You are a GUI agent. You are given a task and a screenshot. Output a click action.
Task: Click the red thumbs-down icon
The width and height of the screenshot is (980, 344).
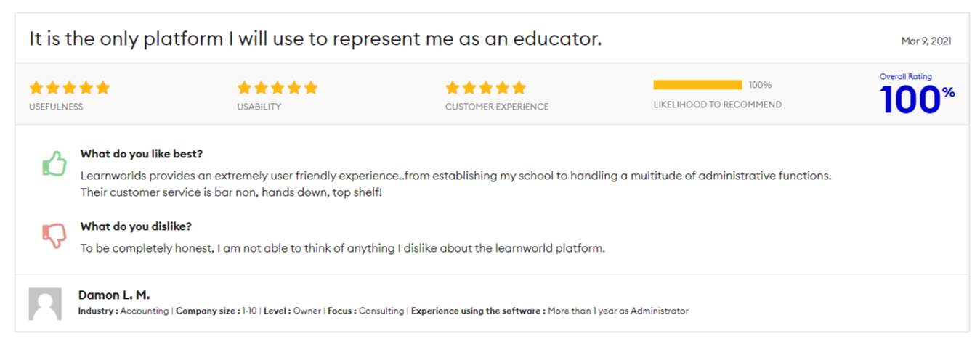click(x=54, y=235)
